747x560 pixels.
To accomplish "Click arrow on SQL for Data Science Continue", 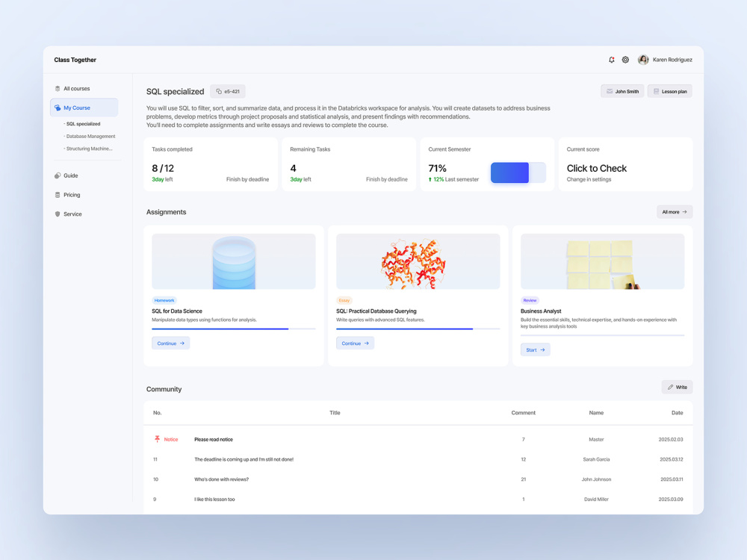I will [182, 343].
